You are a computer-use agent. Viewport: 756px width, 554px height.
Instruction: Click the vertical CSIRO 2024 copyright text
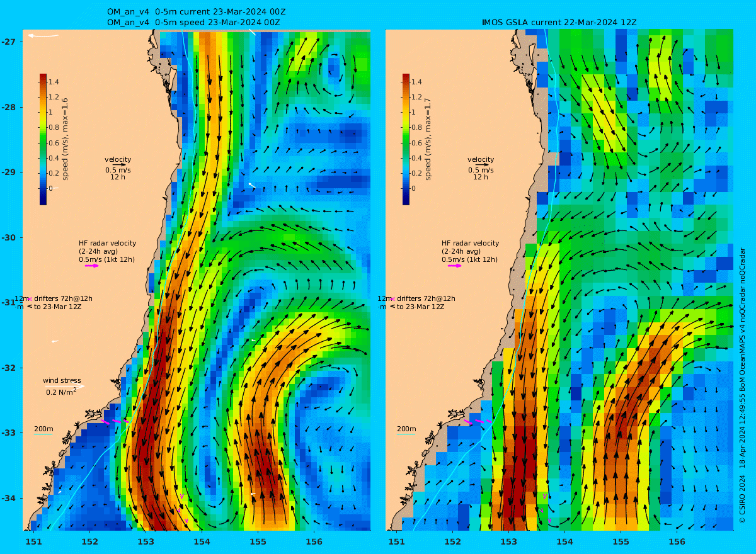742,385
